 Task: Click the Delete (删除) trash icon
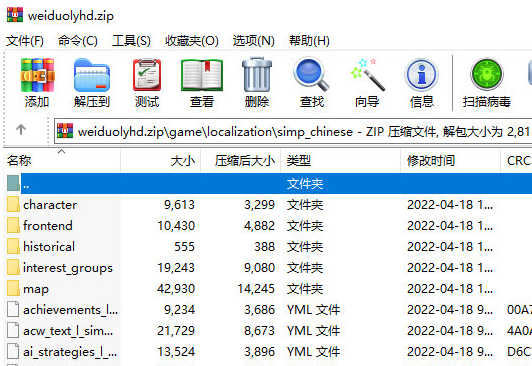[x=257, y=74]
